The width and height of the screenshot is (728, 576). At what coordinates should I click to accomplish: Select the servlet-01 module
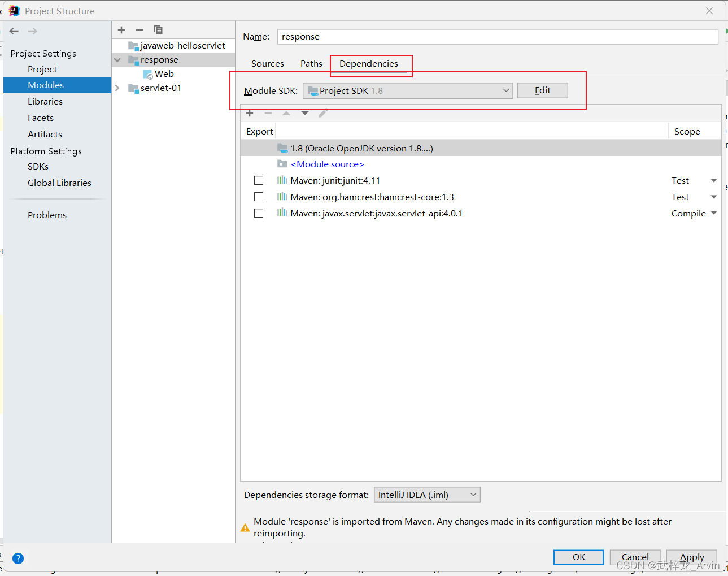(161, 88)
